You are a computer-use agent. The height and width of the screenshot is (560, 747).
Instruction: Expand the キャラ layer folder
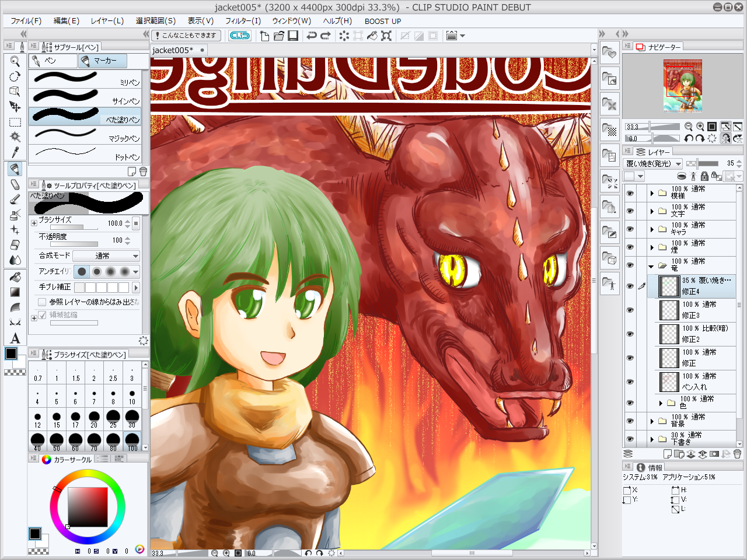click(x=652, y=229)
